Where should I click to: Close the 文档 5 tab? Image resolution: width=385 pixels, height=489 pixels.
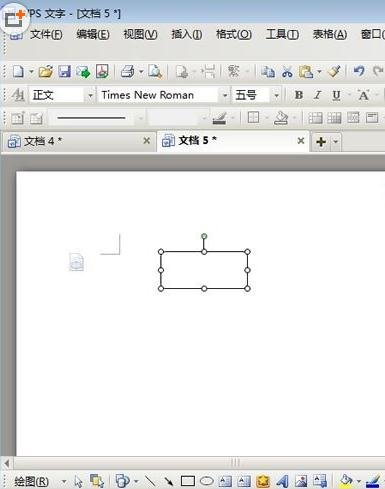pyautogui.click(x=301, y=141)
